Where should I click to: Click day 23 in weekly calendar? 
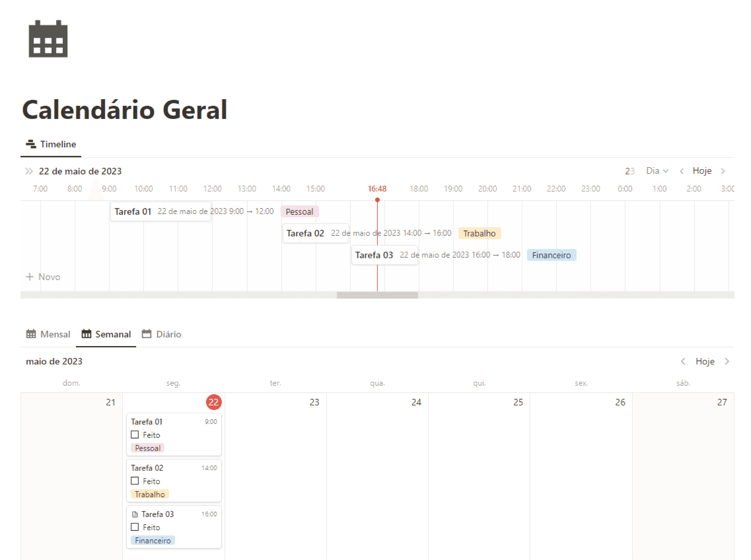[314, 402]
